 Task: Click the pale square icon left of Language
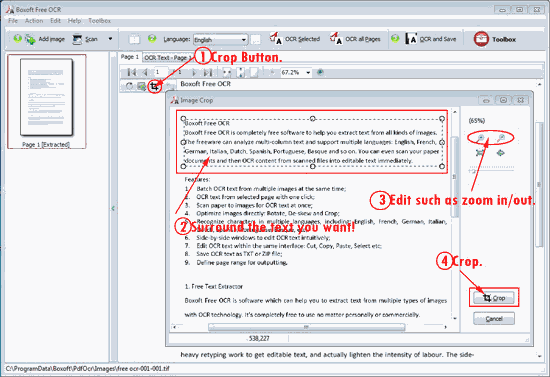click(134, 39)
